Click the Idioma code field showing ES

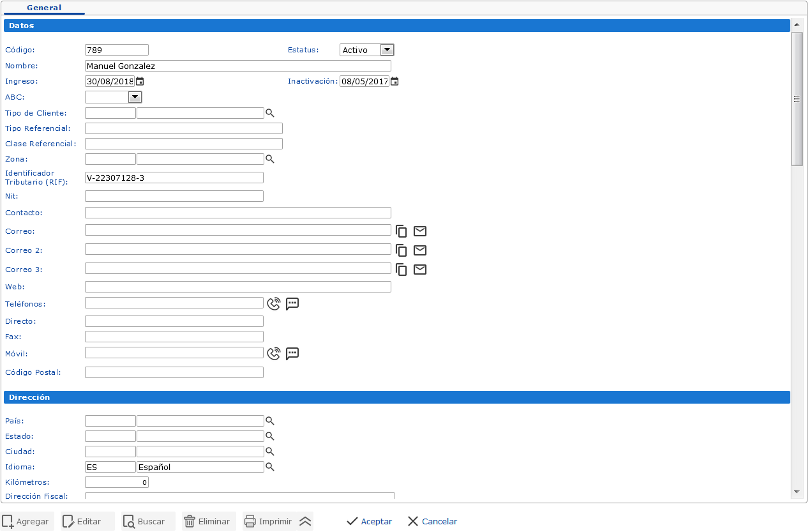110,467
